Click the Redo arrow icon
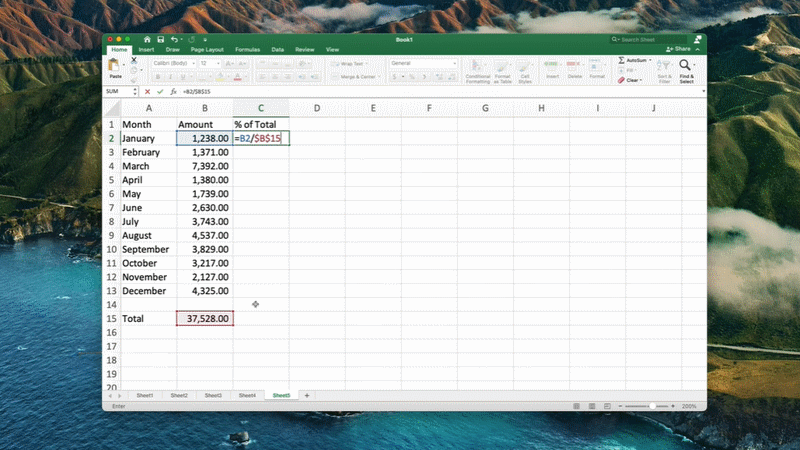Viewport: 800px width, 450px height. click(191, 39)
